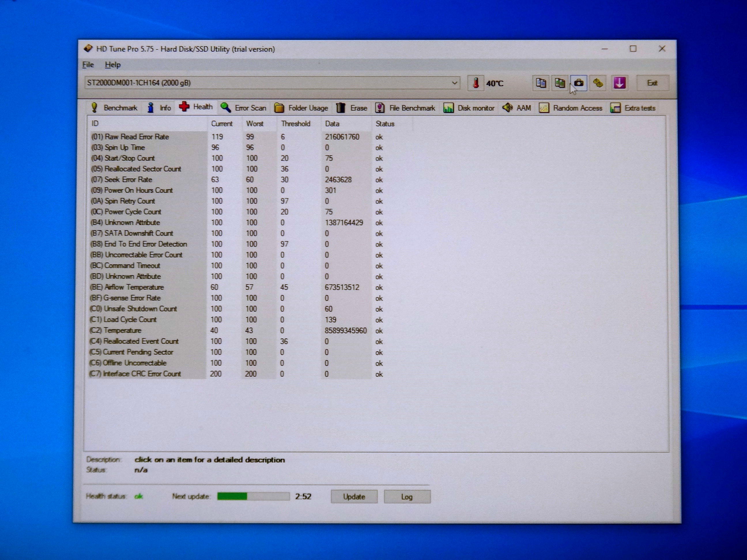
Task: Switch to the Info tab
Action: coord(159,108)
